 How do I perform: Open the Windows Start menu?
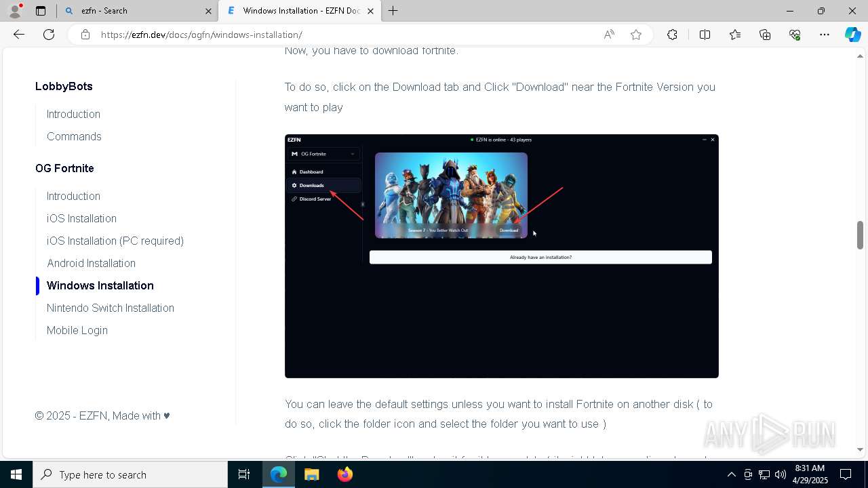tap(16, 474)
